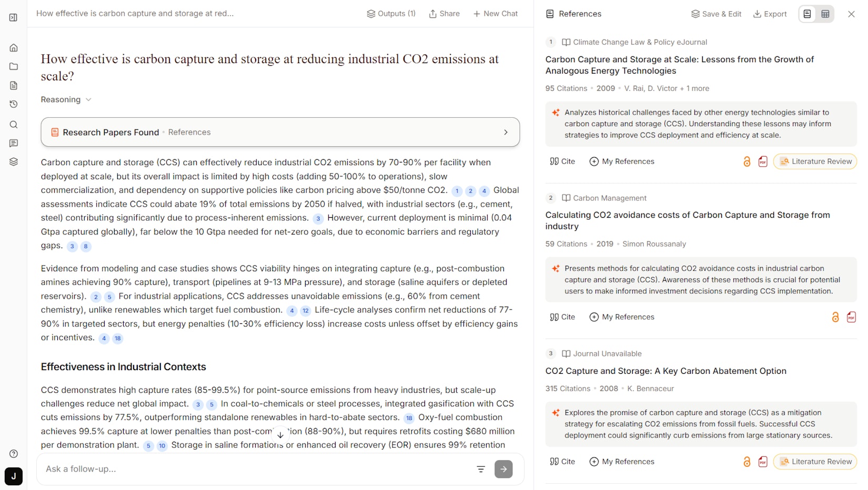Screen dimensions: 868x490
Task: Click the help question mark icon
Action: (x=14, y=454)
